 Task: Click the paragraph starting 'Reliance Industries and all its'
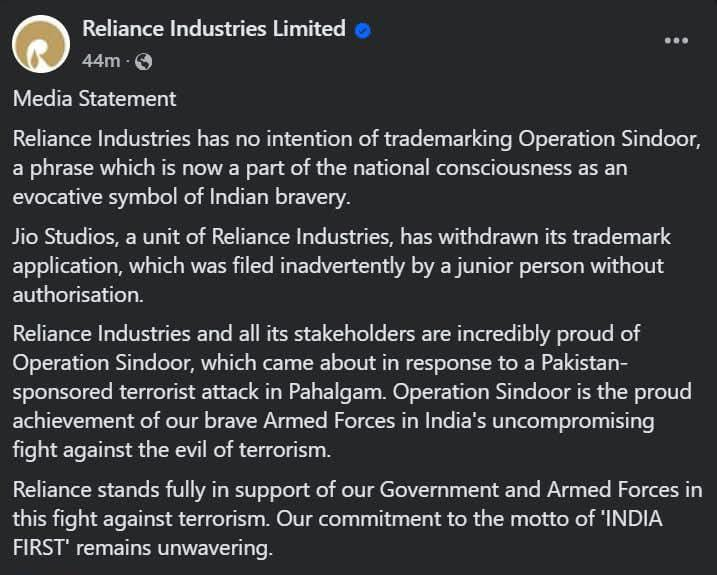tap(340, 390)
